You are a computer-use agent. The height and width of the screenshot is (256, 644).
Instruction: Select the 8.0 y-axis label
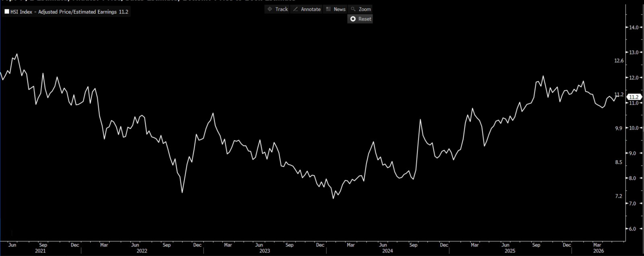[x=632, y=178]
